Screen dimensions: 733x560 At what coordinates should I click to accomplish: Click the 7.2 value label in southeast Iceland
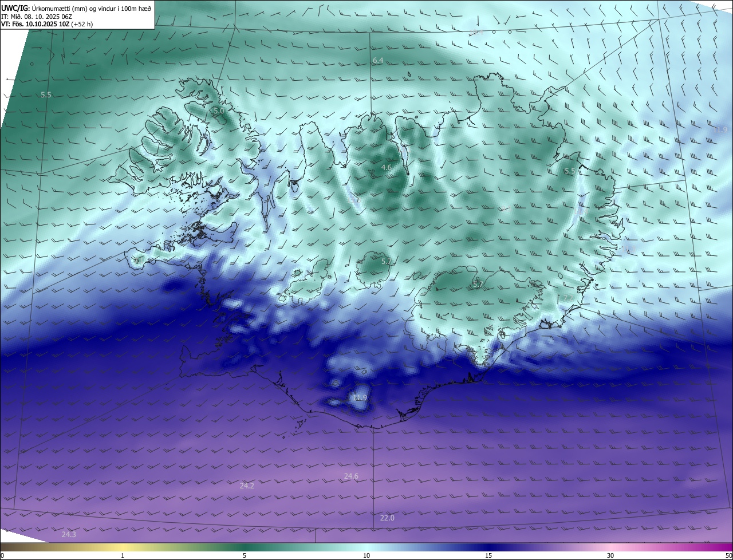(x=568, y=299)
